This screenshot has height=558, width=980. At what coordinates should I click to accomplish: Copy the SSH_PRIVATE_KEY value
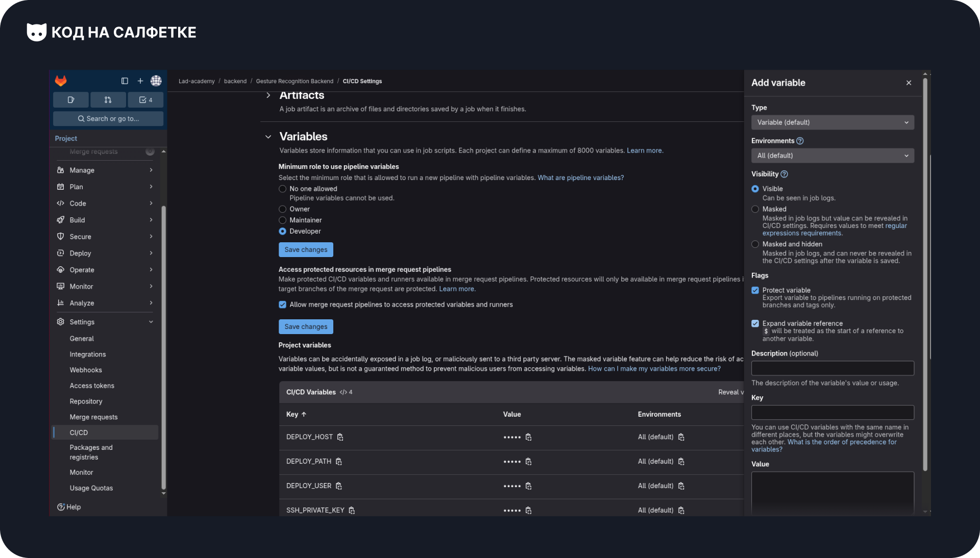(x=528, y=511)
